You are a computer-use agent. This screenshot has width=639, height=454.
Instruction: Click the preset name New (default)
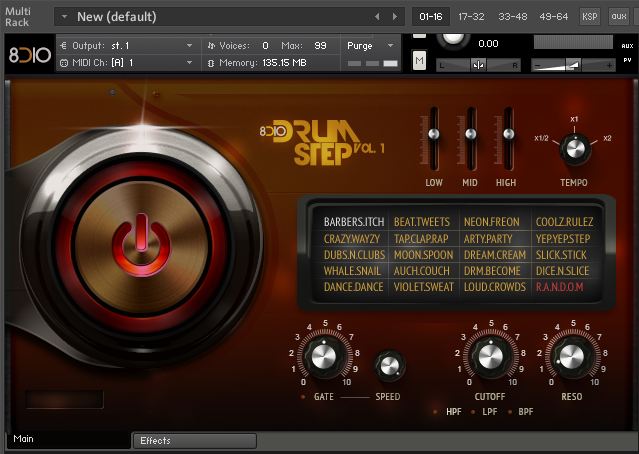pyautogui.click(x=117, y=17)
